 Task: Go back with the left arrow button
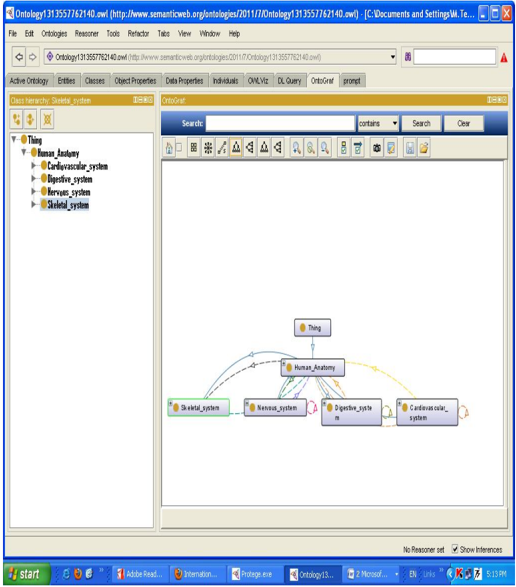19,57
